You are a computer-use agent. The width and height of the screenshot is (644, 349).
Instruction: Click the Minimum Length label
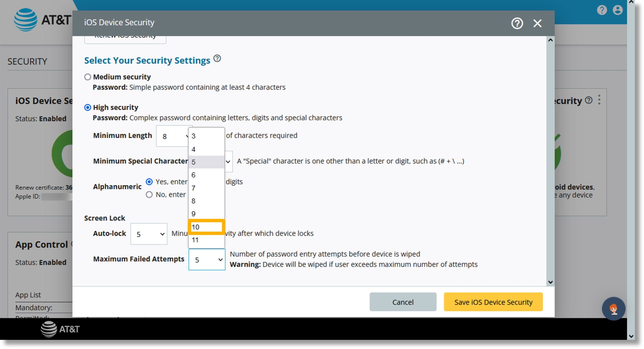[123, 135]
